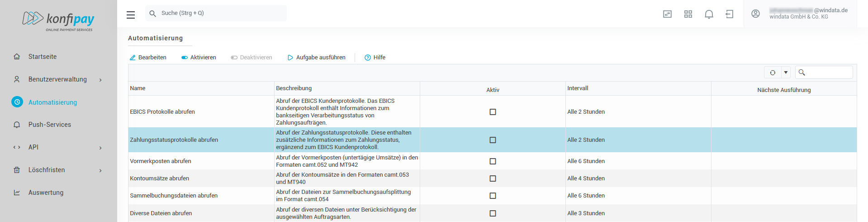This screenshot has width=868, height=222.
Task: Enable Aktiv checkbox for Vormerkposten abrufen
Action: 493,161
